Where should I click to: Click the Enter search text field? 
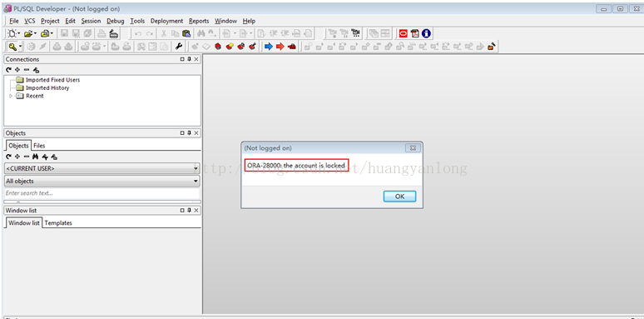(x=102, y=193)
